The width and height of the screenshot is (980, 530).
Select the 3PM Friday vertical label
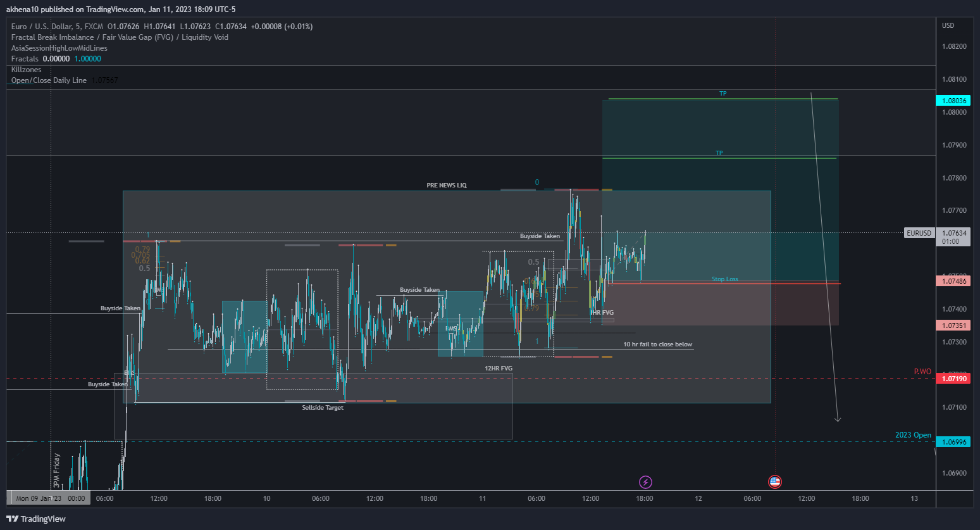pos(56,470)
